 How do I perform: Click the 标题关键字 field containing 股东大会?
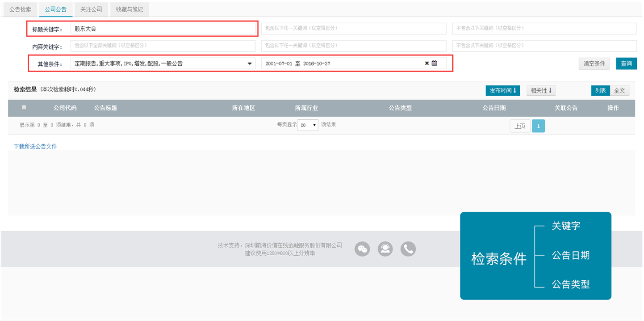pyautogui.click(x=163, y=29)
